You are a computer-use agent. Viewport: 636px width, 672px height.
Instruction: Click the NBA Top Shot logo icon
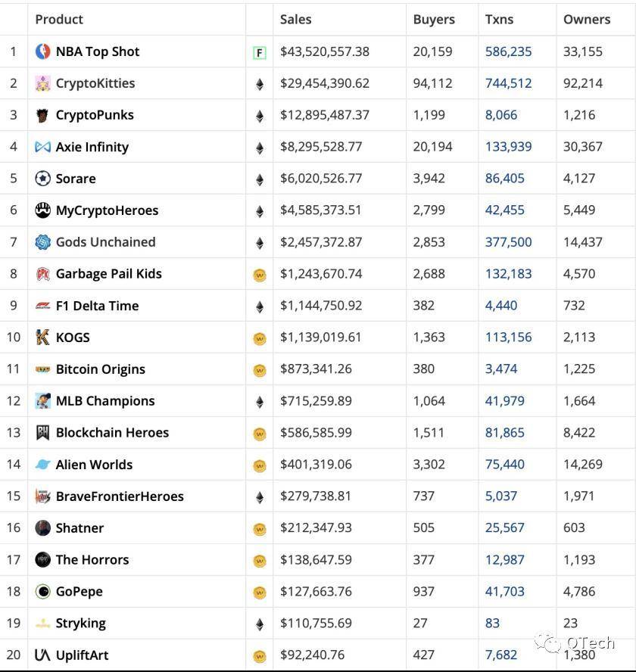43,51
